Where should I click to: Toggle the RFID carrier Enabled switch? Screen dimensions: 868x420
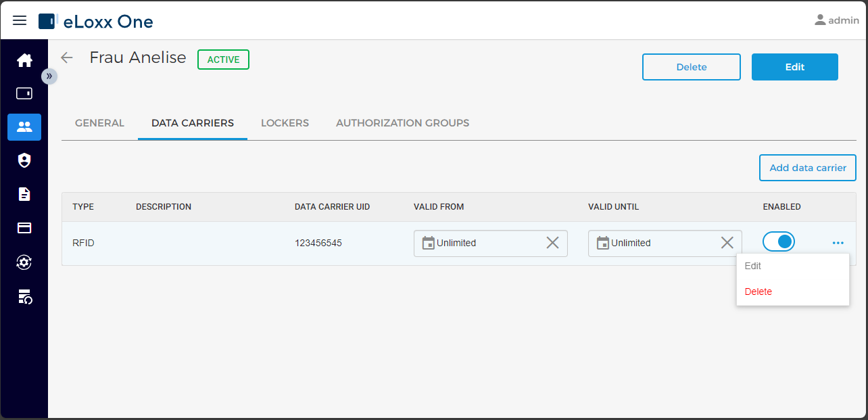click(x=779, y=242)
